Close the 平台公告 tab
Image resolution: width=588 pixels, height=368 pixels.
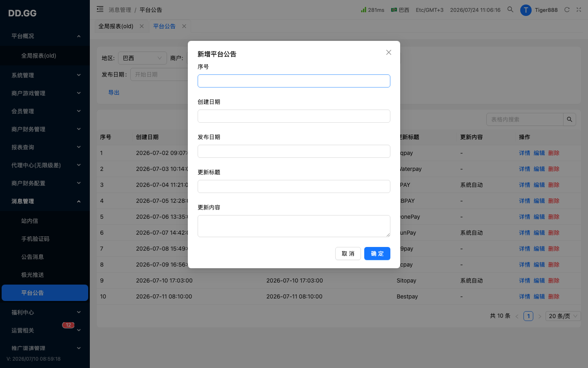(x=184, y=26)
